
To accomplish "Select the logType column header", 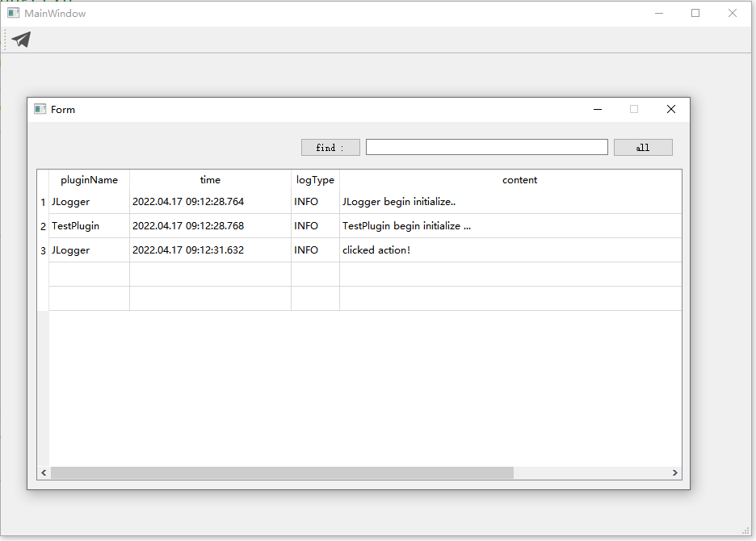I will (315, 180).
